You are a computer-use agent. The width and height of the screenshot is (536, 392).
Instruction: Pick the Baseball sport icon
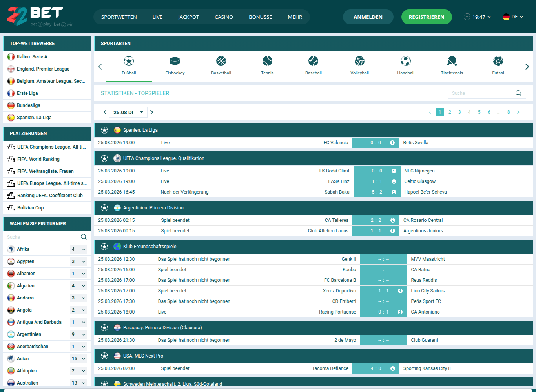[314, 61]
